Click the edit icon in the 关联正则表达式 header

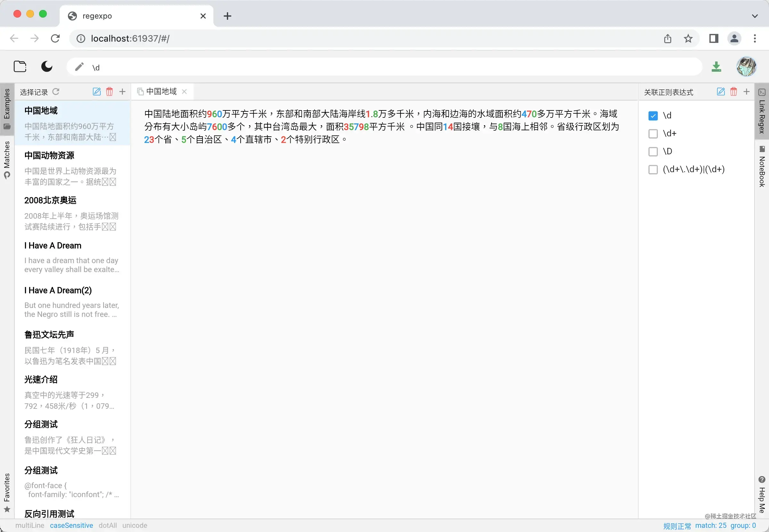coord(721,92)
